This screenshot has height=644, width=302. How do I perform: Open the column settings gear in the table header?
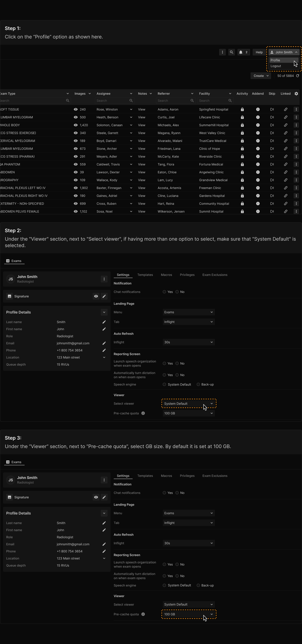pyautogui.click(x=296, y=93)
